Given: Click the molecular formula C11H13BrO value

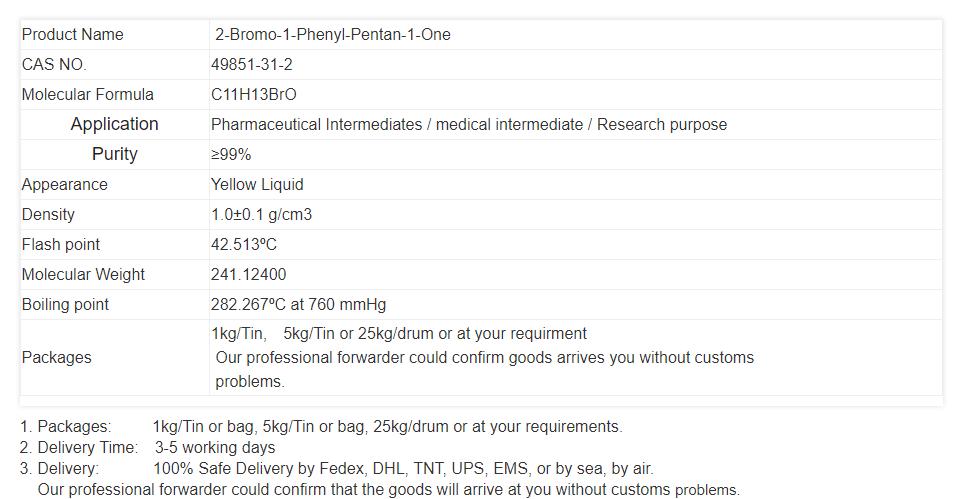Looking at the screenshot, I should [253, 95].
